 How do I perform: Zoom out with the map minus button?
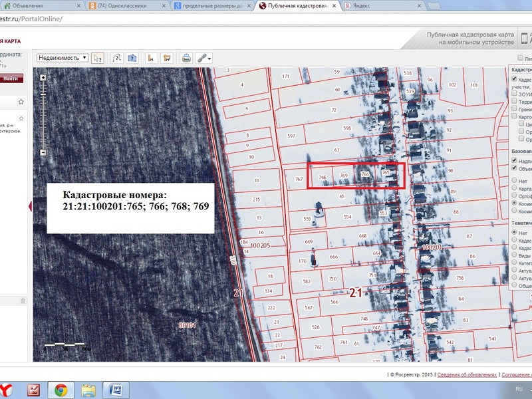(43, 153)
